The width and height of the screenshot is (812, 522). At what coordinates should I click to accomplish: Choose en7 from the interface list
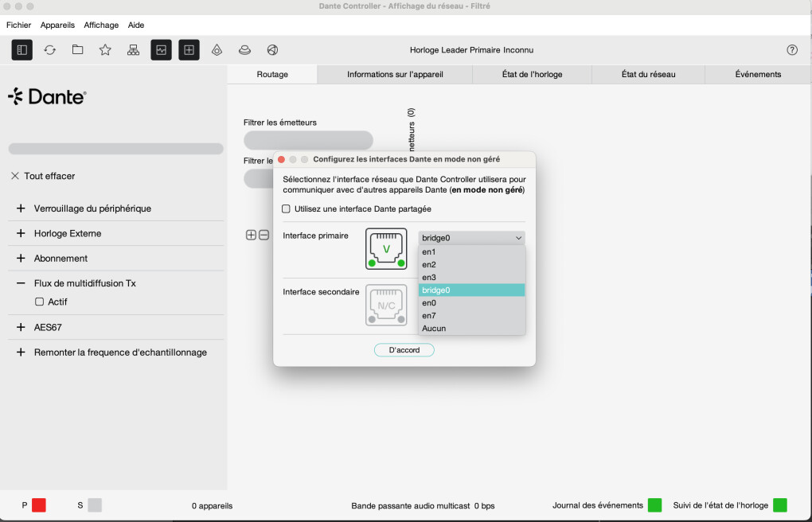472,315
